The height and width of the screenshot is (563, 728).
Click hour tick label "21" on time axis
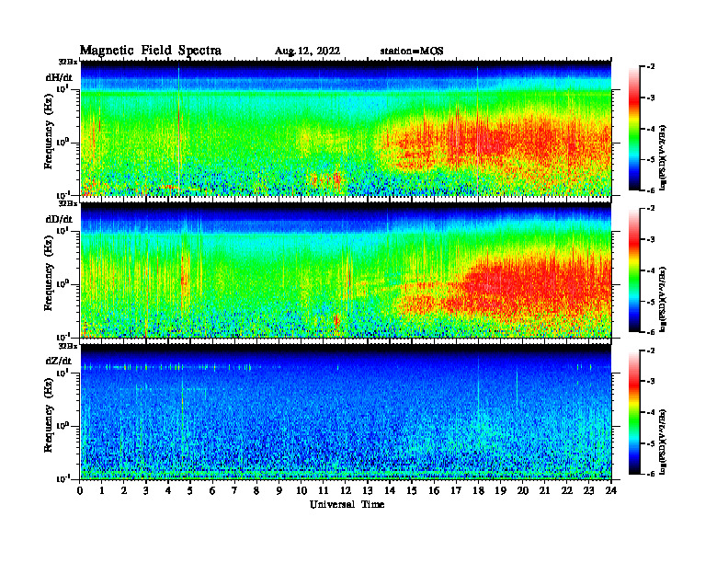click(x=544, y=491)
